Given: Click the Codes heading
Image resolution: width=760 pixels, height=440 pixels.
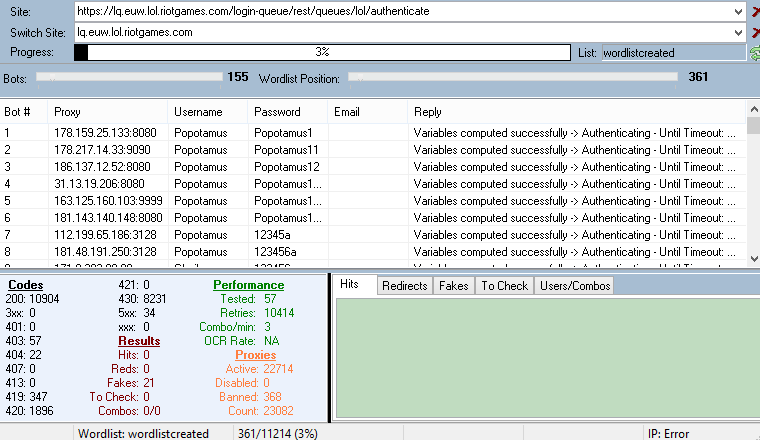Looking at the screenshot, I should click(x=26, y=285).
